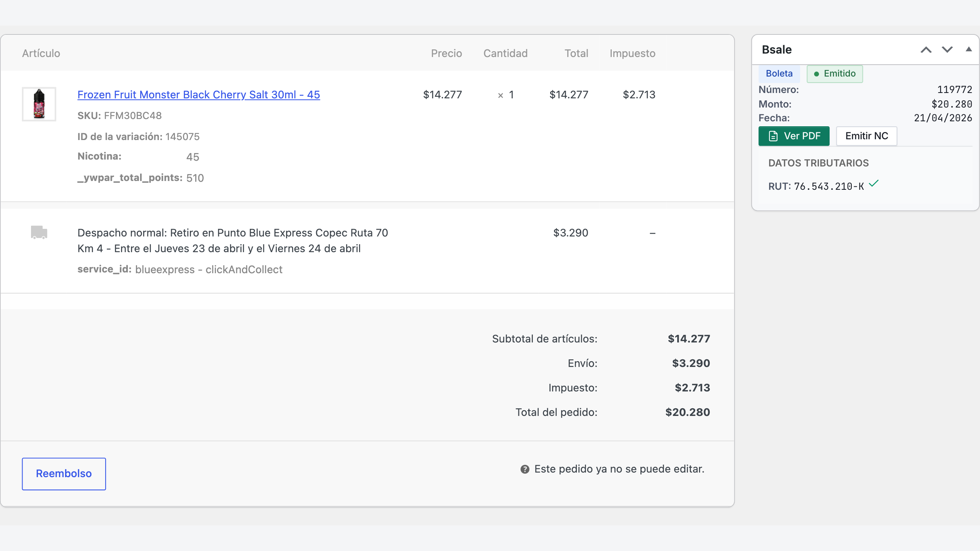This screenshot has height=551, width=980.
Task: Click the quantity '× 1' in the product row
Action: click(505, 95)
